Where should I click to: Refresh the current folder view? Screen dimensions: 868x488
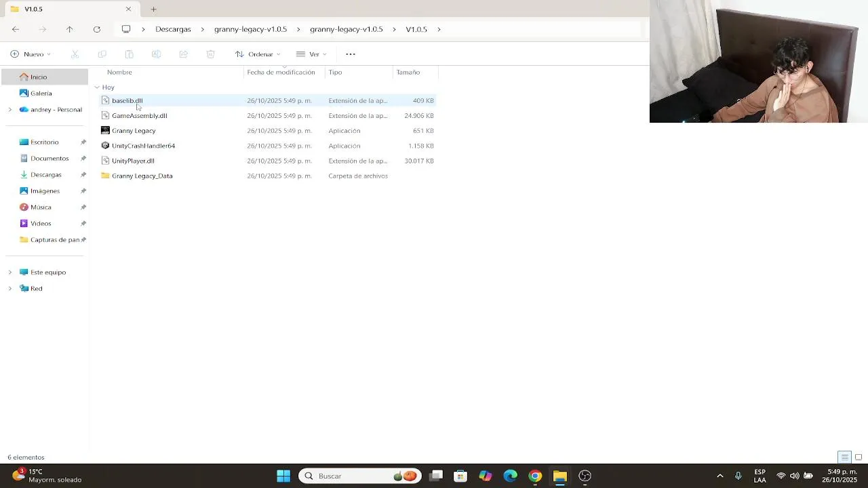tap(97, 29)
